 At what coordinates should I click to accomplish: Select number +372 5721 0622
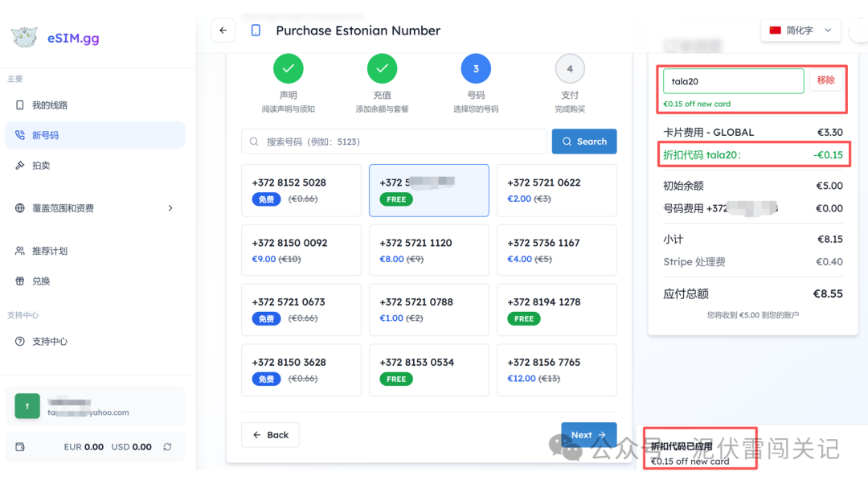(x=556, y=190)
